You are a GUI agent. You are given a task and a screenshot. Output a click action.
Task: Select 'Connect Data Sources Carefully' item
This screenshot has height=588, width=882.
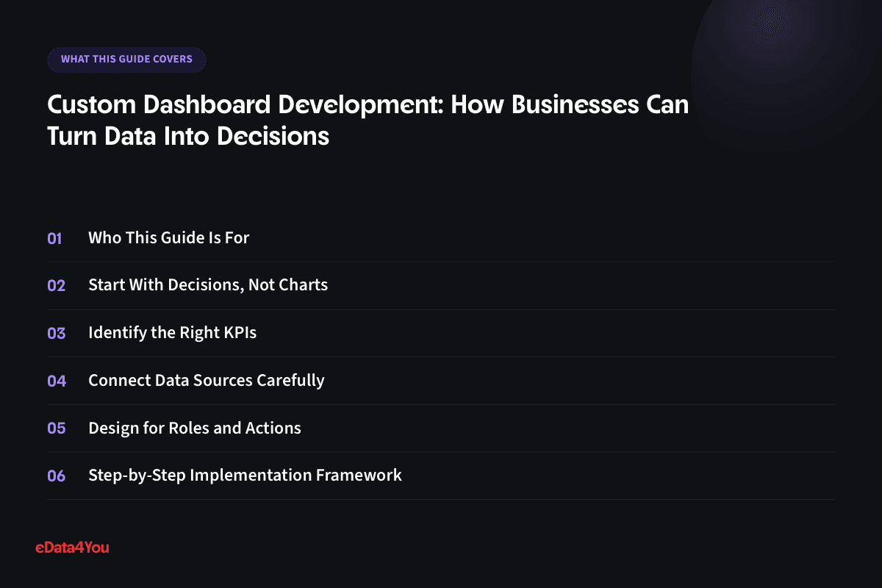tap(207, 381)
